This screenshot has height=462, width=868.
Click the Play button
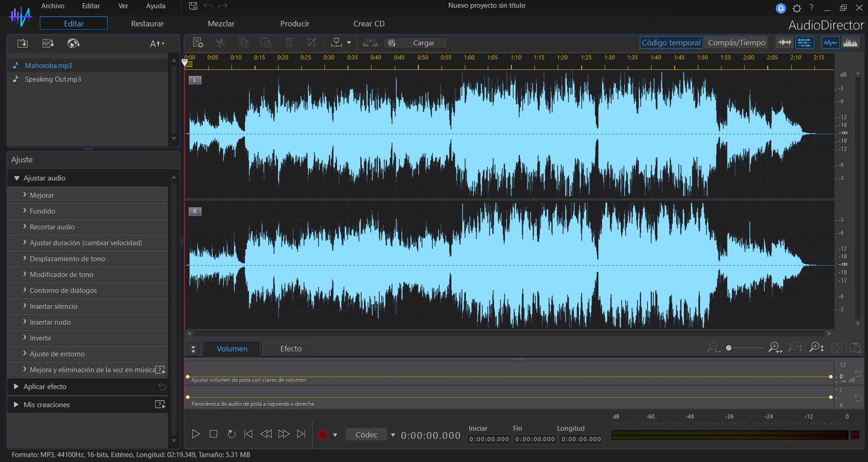click(x=196, y=434)
